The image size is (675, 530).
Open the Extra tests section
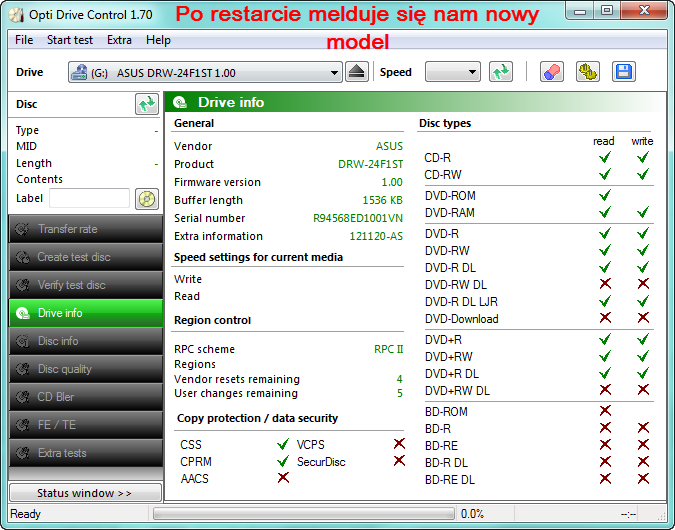point(86,453)
